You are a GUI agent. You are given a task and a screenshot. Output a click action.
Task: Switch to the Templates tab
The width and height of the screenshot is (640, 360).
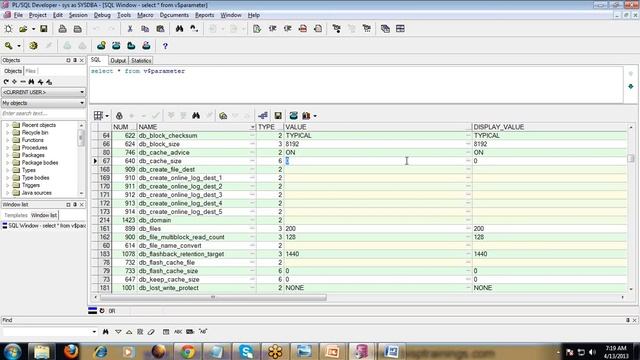pos(16,215)
